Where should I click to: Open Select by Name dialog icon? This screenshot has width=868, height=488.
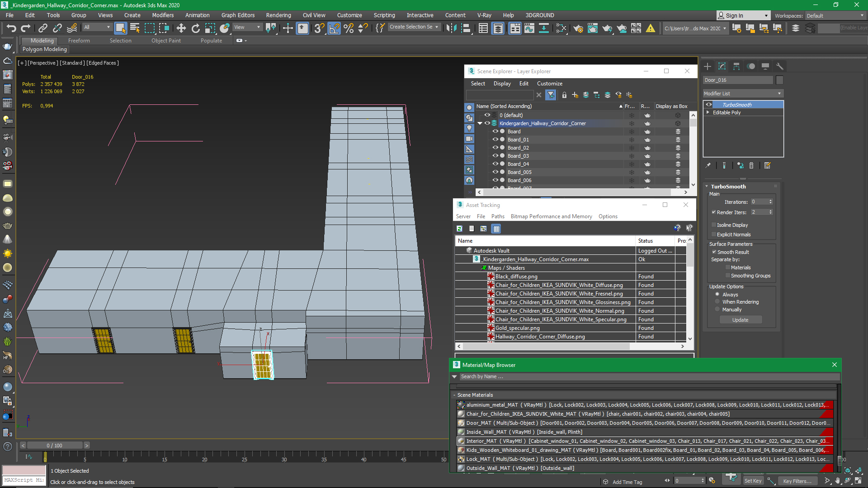pos(135,28)
